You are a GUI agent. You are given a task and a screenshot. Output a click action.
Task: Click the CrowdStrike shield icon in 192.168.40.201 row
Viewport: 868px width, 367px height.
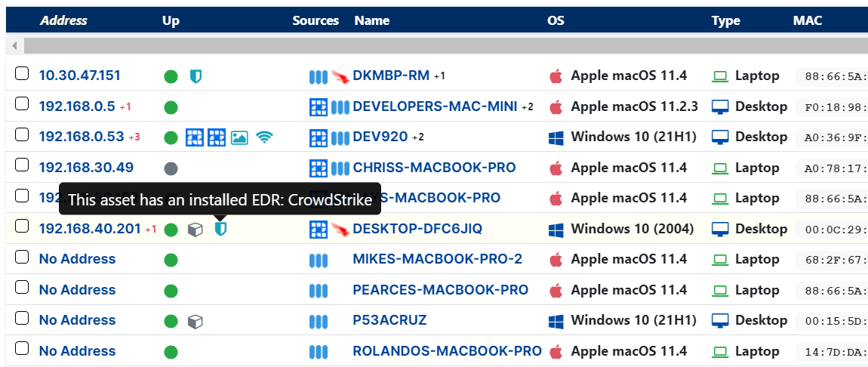(221, 229)
